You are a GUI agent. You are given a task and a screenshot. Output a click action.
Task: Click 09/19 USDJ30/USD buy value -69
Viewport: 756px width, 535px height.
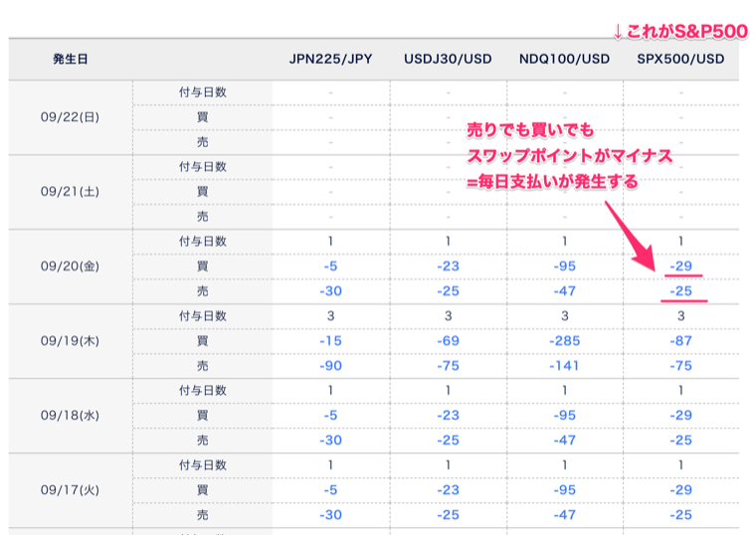pyautogui.click(x=448, y=341)
